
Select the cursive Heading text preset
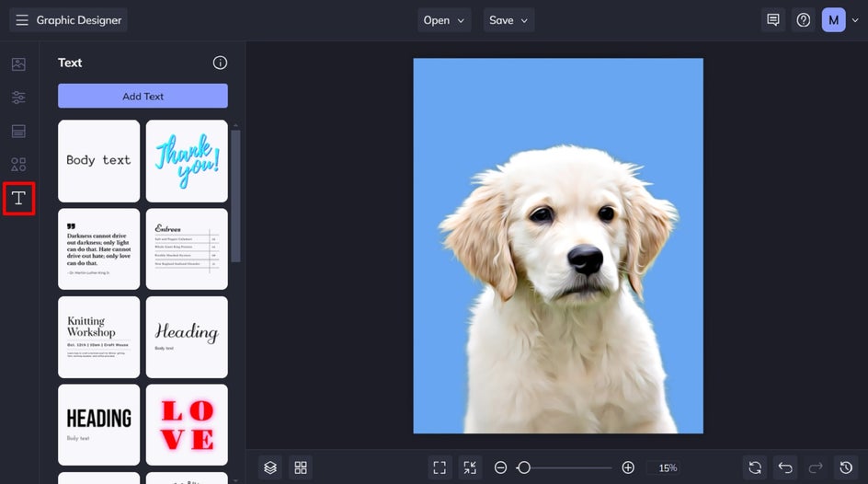click(187, 338)
